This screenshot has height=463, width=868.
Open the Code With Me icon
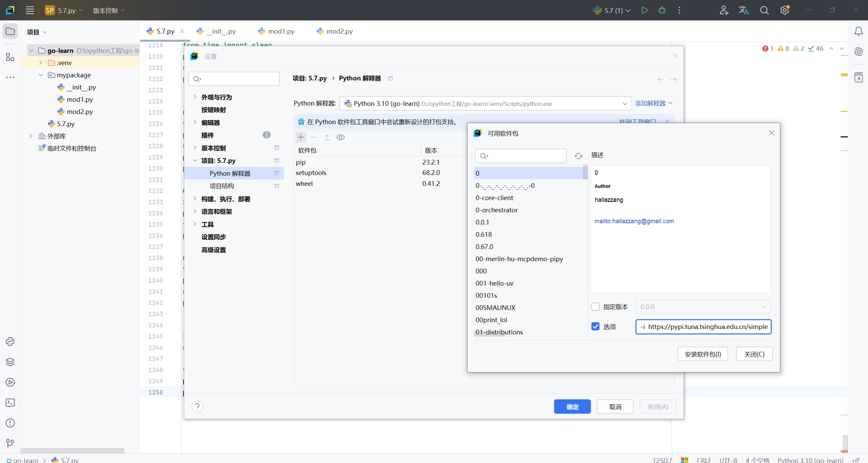724,10
